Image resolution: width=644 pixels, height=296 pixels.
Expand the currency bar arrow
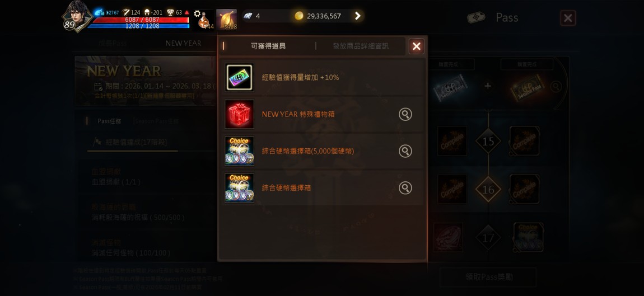click(357, 16)
